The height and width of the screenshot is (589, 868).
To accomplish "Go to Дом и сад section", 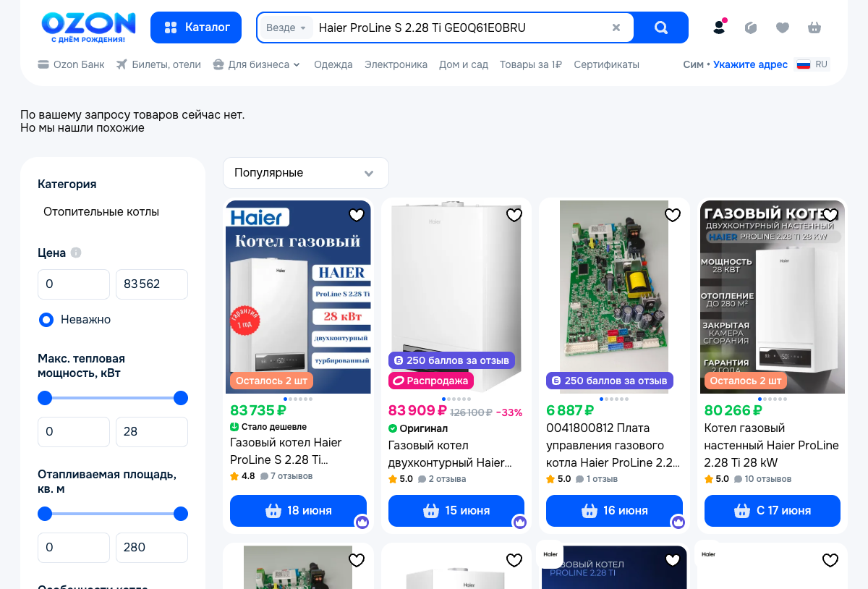I will [464, 64].
